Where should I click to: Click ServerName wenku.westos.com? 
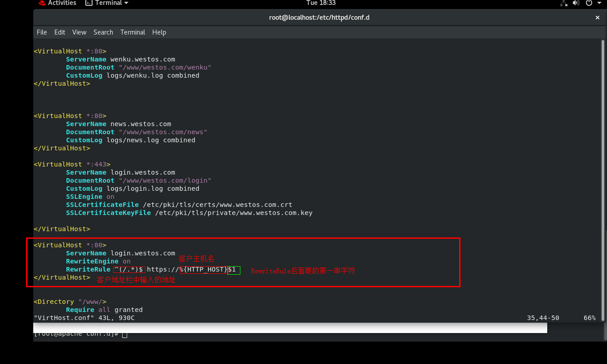click(120, 59)
